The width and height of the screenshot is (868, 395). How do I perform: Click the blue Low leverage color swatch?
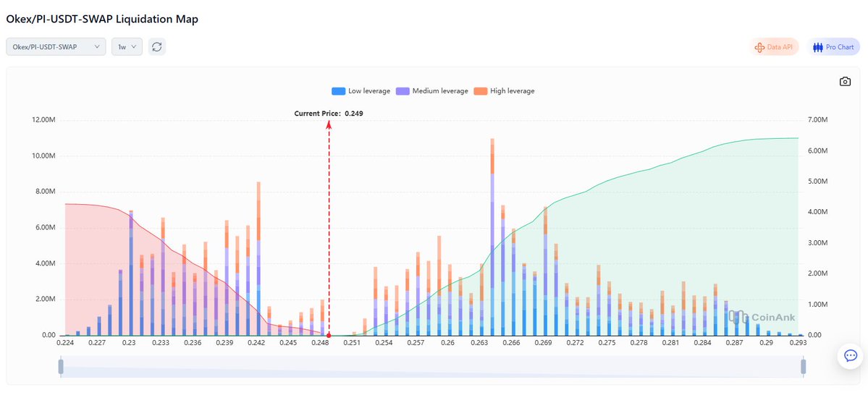(338, 90)
